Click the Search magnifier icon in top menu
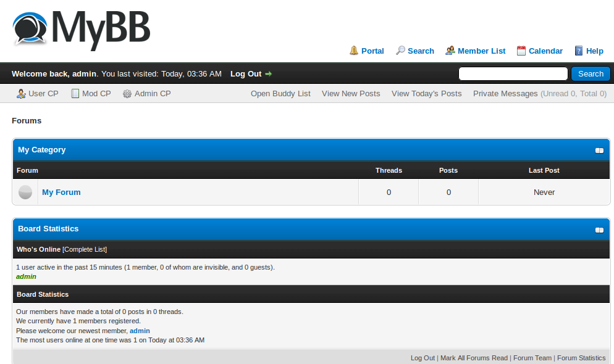Viewport: 614px width, 364px height. click(x=400, y=51)
